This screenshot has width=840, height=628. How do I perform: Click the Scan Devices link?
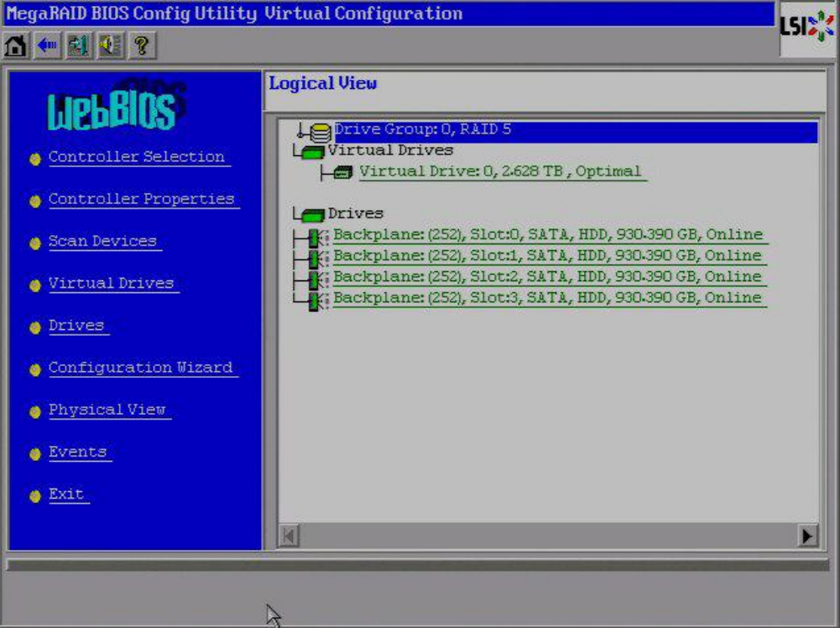tap(102, 241)
